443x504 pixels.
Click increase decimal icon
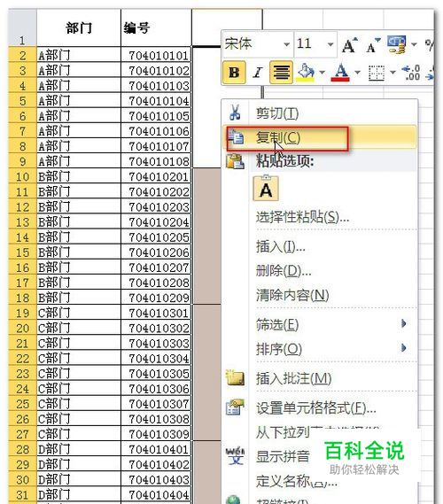(411, 73)
